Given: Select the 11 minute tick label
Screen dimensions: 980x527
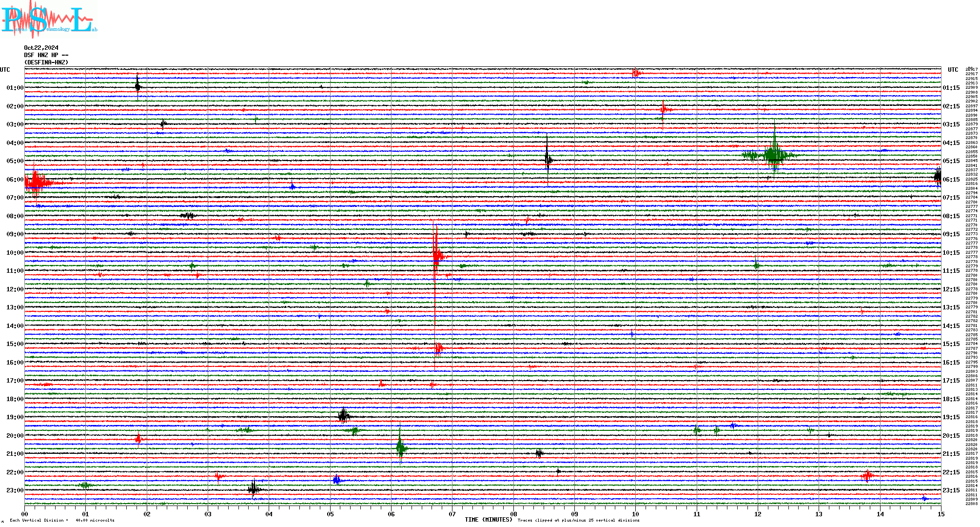Looking at the screenshot, I should (x=697, y=514).
